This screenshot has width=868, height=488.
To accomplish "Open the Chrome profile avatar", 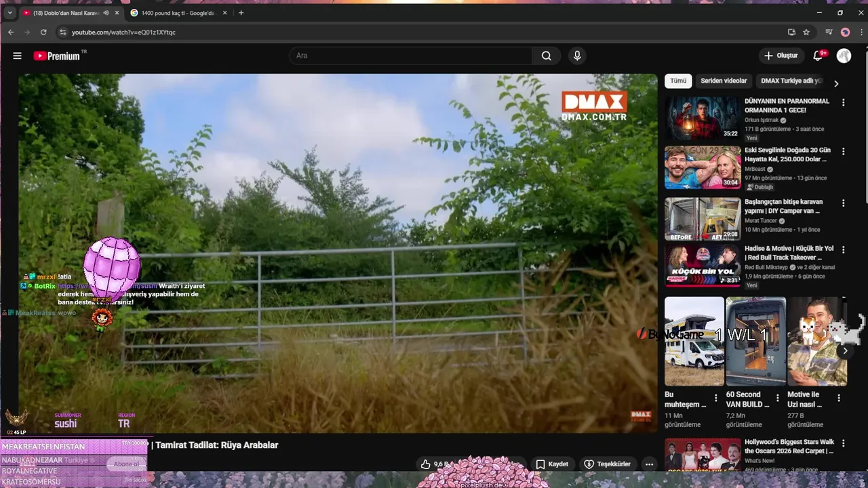I will (845, 32).
